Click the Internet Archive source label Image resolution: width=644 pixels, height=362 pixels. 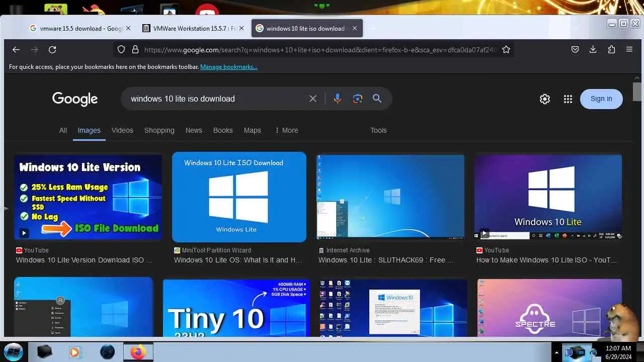pos(348,250)
